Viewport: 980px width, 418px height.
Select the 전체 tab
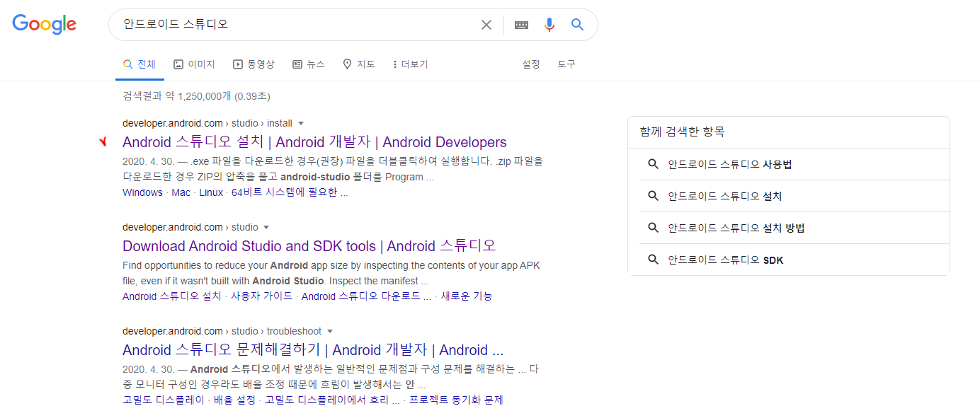pyautogui.click(x=139, y=64)
